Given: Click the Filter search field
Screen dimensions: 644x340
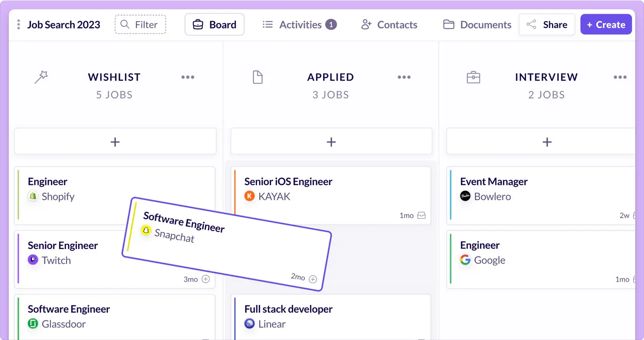Looking at the screenshot, I should point(140,24).
